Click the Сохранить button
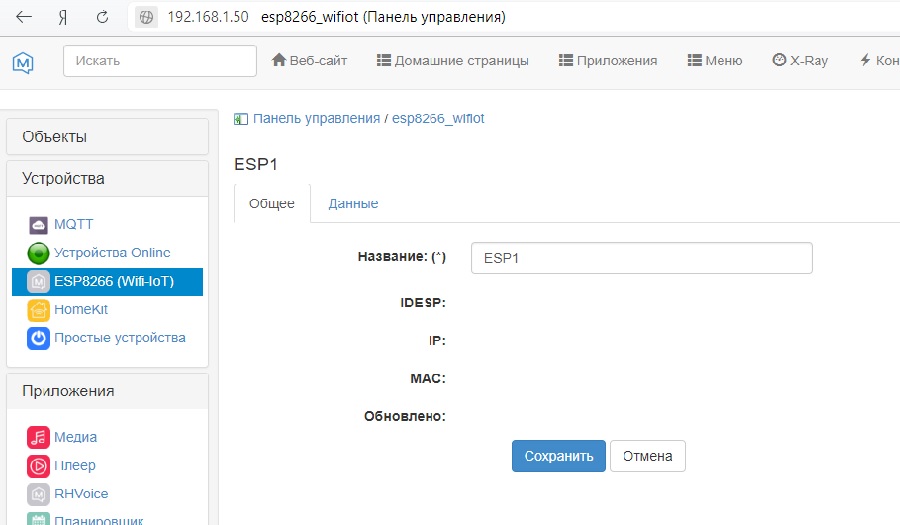 (558, 456)
